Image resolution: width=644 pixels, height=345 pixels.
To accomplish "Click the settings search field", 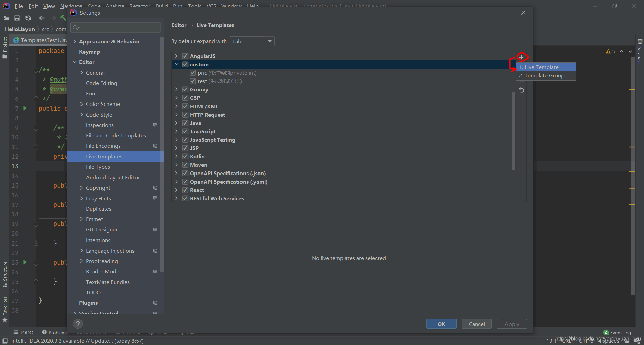I will [116, 27].
